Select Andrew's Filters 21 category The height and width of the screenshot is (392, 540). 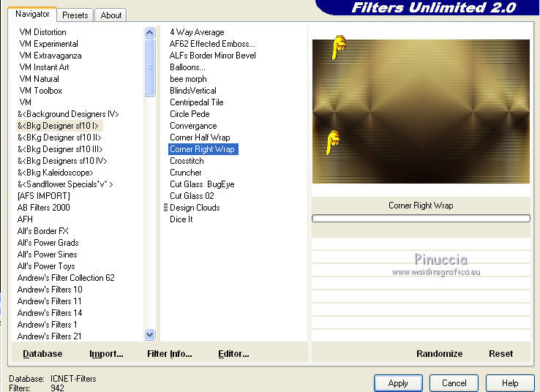(49, 336)
